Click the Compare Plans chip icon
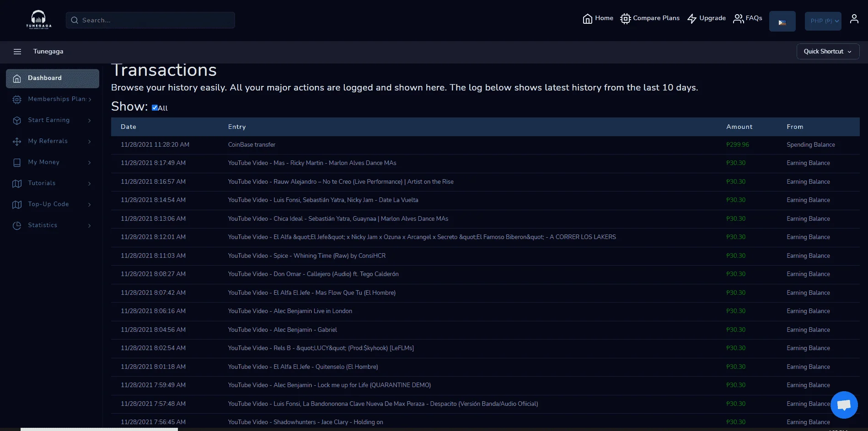Image resolution: width=868 pixels, height=431 pixels. click(625, 19)
